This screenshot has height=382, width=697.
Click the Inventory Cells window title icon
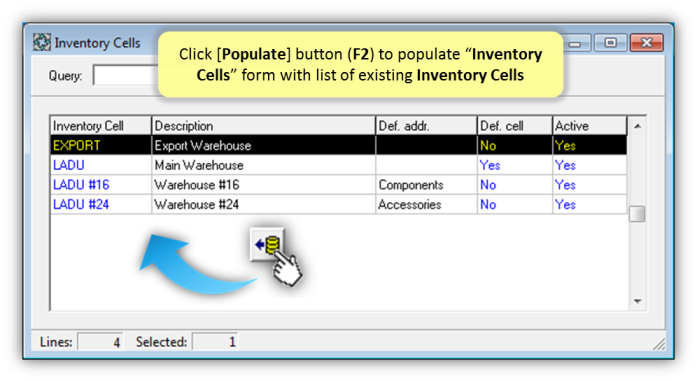click(42, 43)
